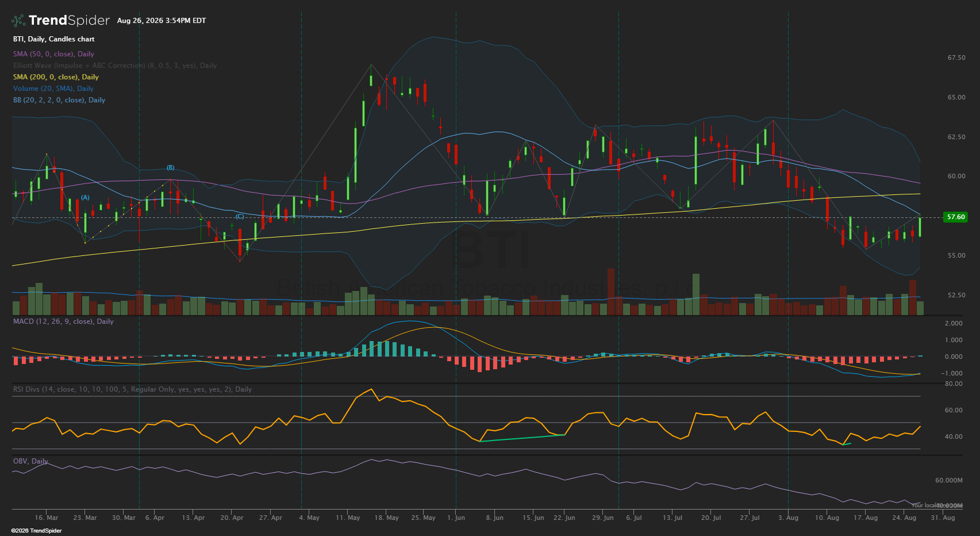Click the Volume (20, SMA) indicator label
The image size is (980, 536).
(53, 89)
